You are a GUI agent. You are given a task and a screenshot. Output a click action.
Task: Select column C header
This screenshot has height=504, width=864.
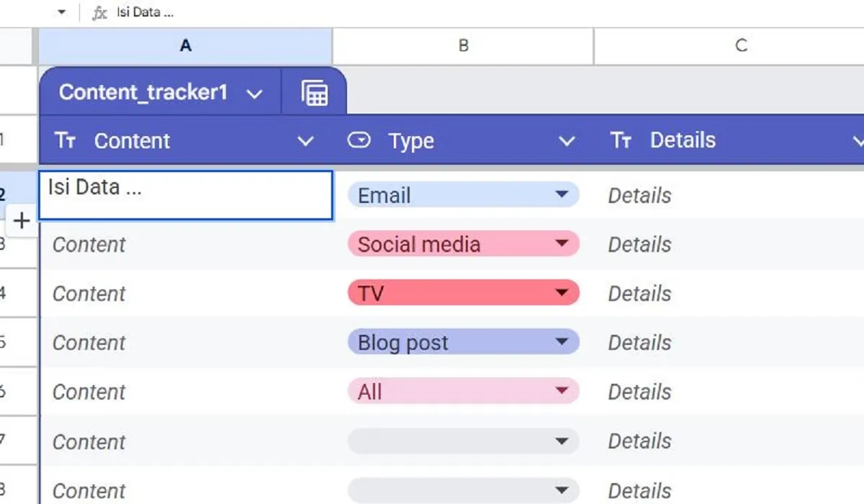729,46
